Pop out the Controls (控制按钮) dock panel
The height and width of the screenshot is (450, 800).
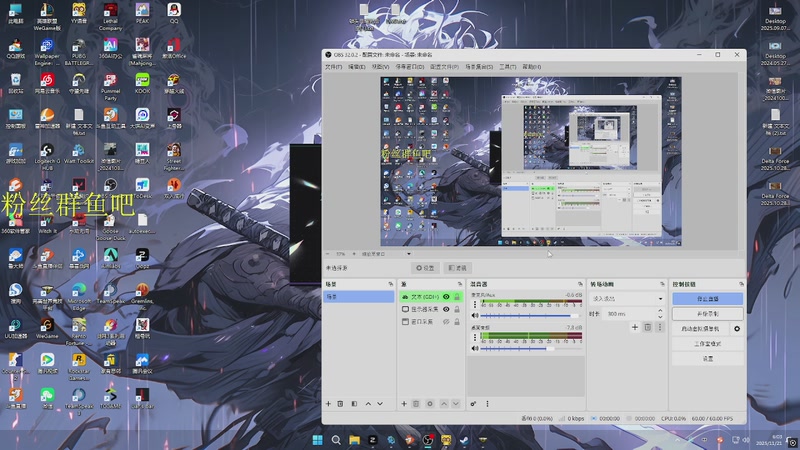[741, 284]
